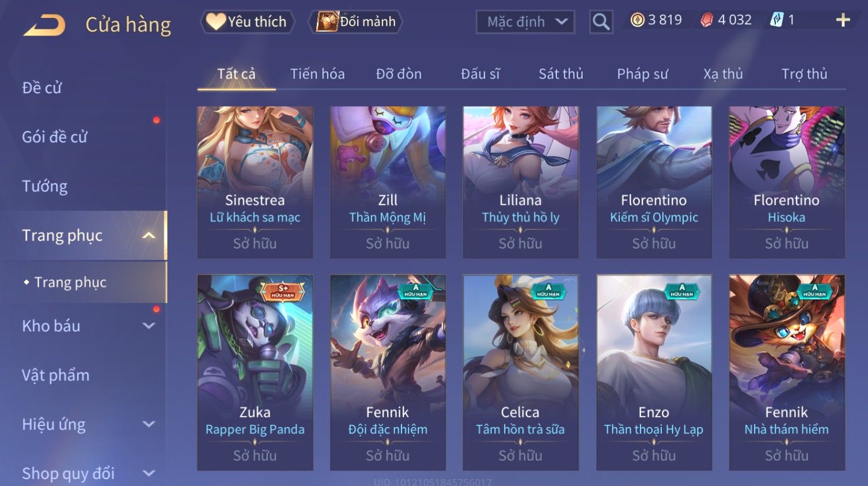The image size is (868, 486).
Task: Click the gold coin currency icon
Action: click(x=637, y=20)
